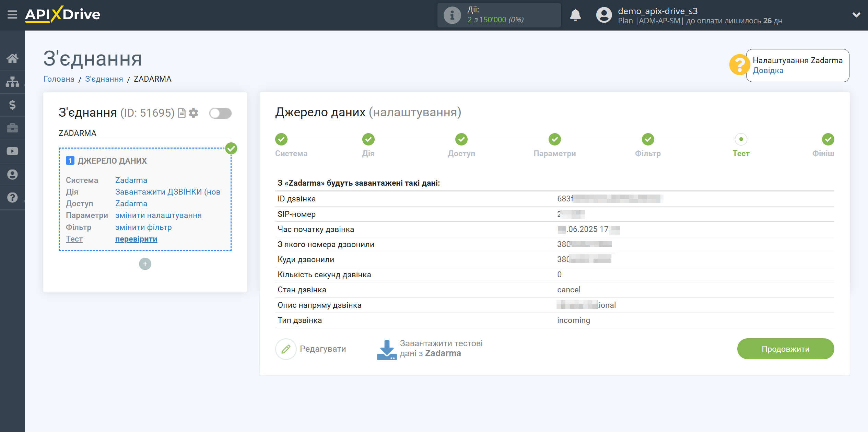Screen dimensions: 868x432
Task: Open the video tutorials sidebar icon
Action: [x=12, y=151]
